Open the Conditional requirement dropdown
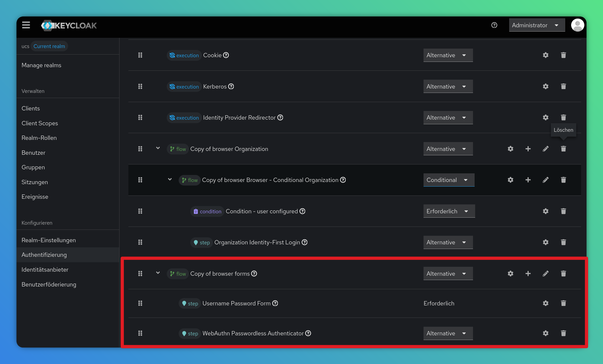The height and width of the screenshot is (364, 603). coord(448,180)
